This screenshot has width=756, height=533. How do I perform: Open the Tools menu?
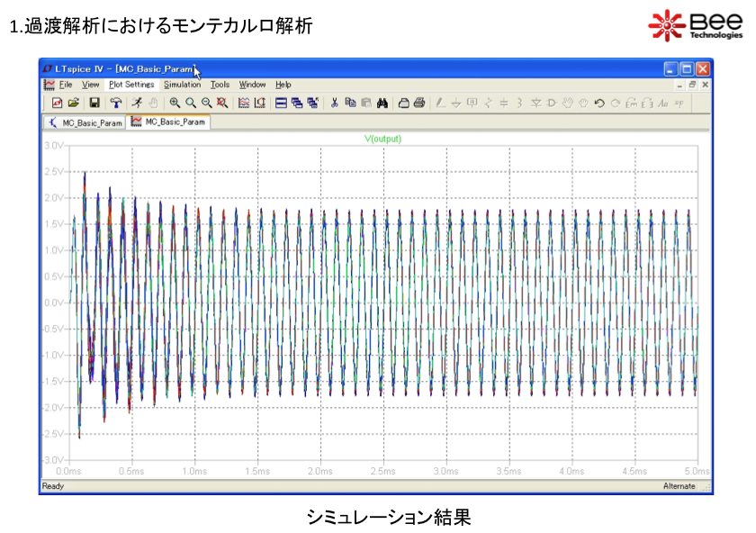point(220,85)
